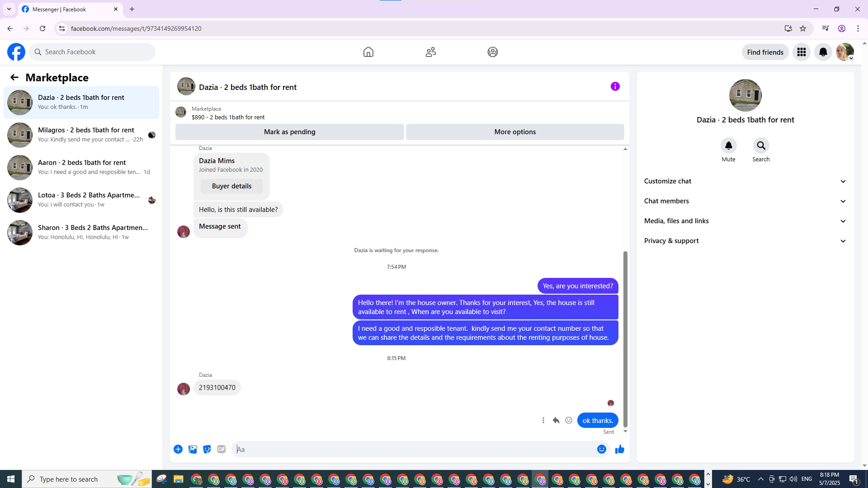The image size is (868, 488).
Task: Expand Media, files and links section
Action: [x=745, y=221]
